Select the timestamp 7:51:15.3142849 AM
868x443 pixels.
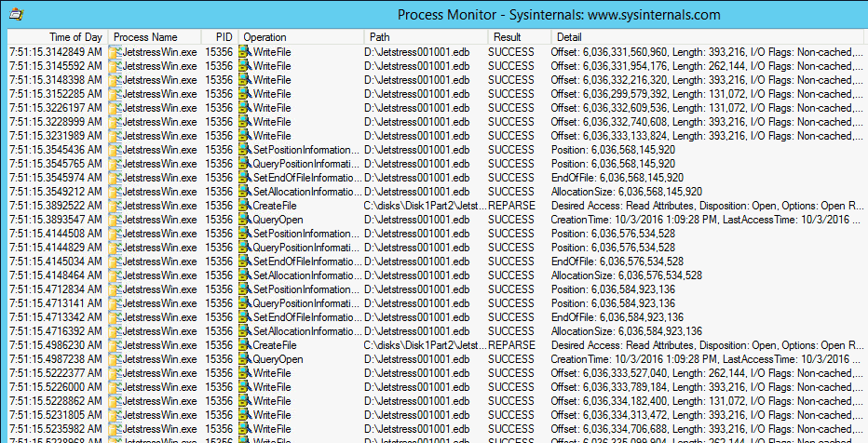coord(55,52)
